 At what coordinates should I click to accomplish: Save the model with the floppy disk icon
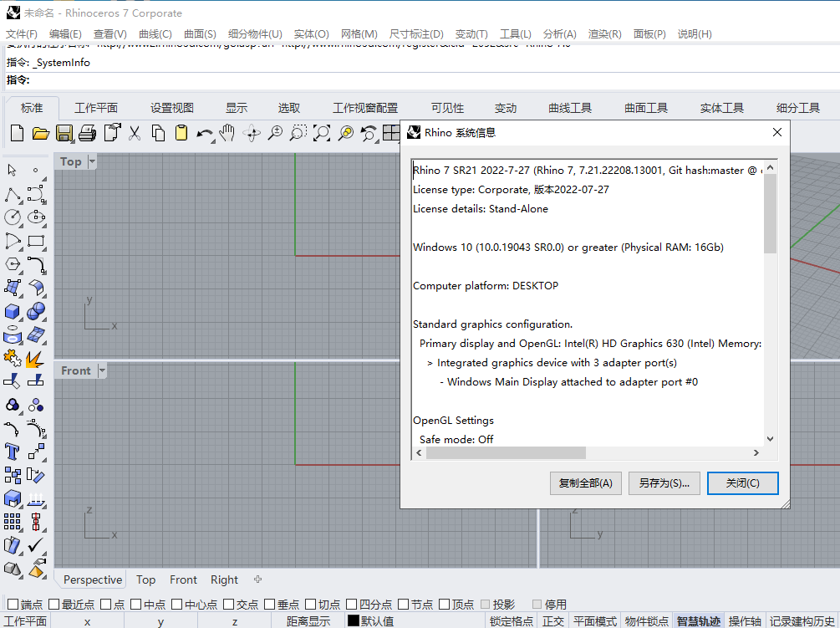coord(64,133)
